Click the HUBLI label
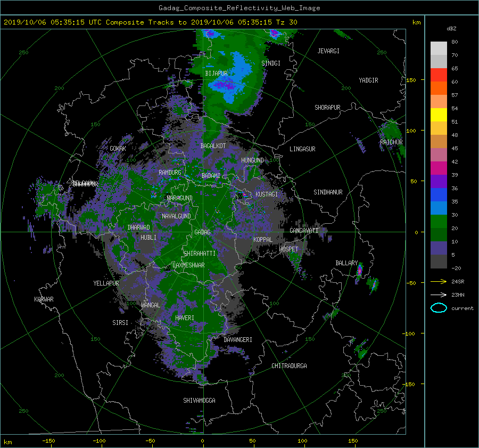Image resolution: width=479 pixels, height=448 pixels. click(148, 238)
